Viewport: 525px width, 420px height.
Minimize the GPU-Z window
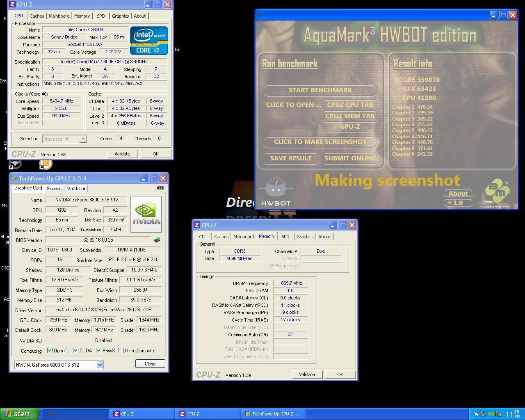click(x=144, y=178)
